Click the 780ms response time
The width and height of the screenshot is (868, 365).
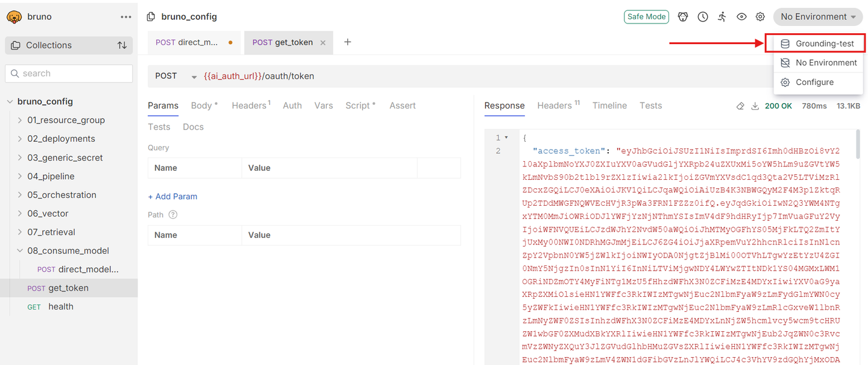(x=814, y=106)
